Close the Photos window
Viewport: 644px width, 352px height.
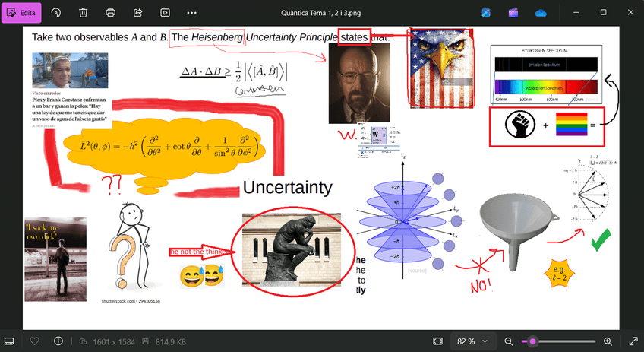coord(630,13)
